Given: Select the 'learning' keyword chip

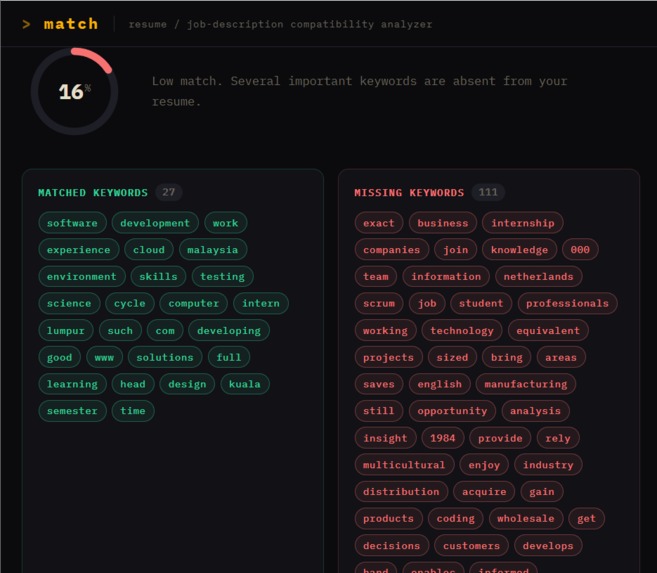Looking at the screenshot, I should click(x=72, y=384).
